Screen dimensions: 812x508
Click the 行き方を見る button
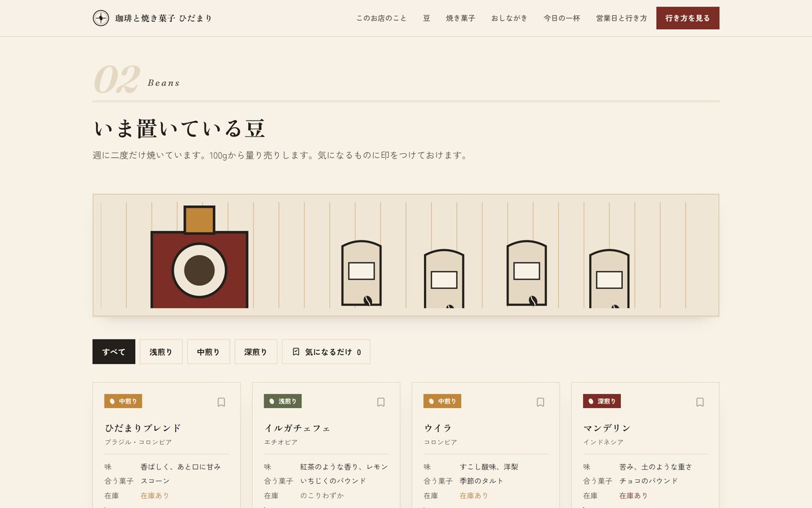[688, 18]
